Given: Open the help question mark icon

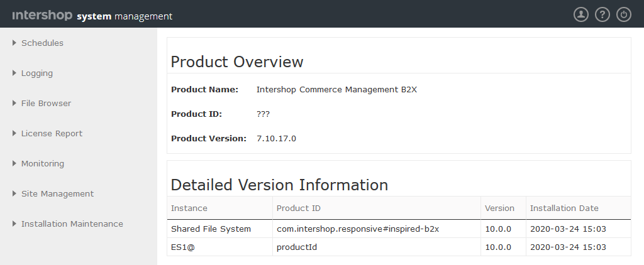Looking at the screenshot, I should (602, 15).
